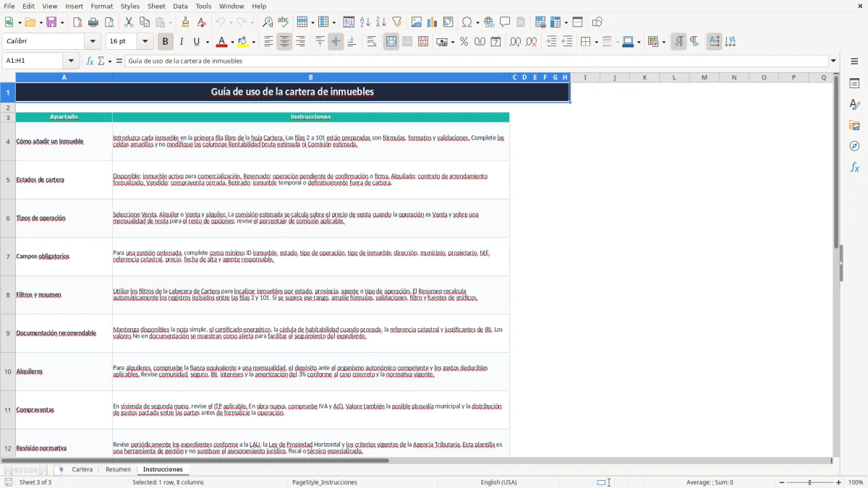Insert Pivot Table icon

[x=448, y=22]
